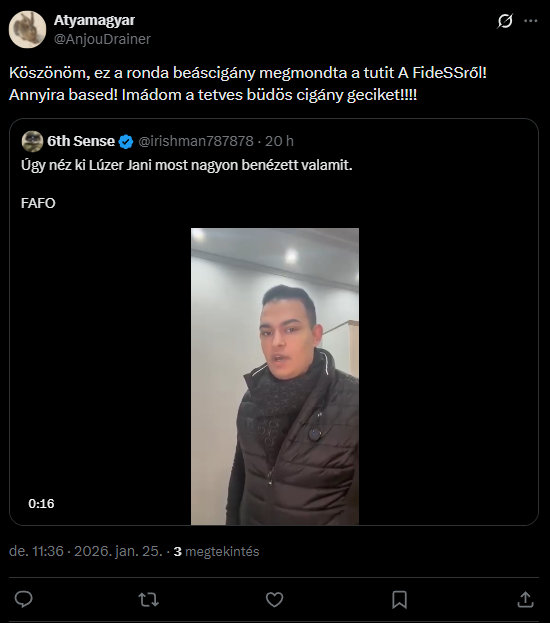Click the repost arrows icon
Image resolution: width=550 pixels, height=623 pixels.
point(149,599)
